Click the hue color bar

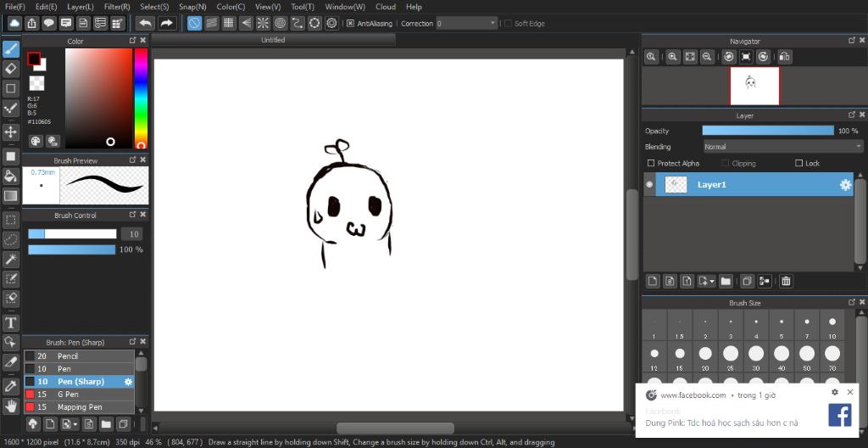pos(142,98)
